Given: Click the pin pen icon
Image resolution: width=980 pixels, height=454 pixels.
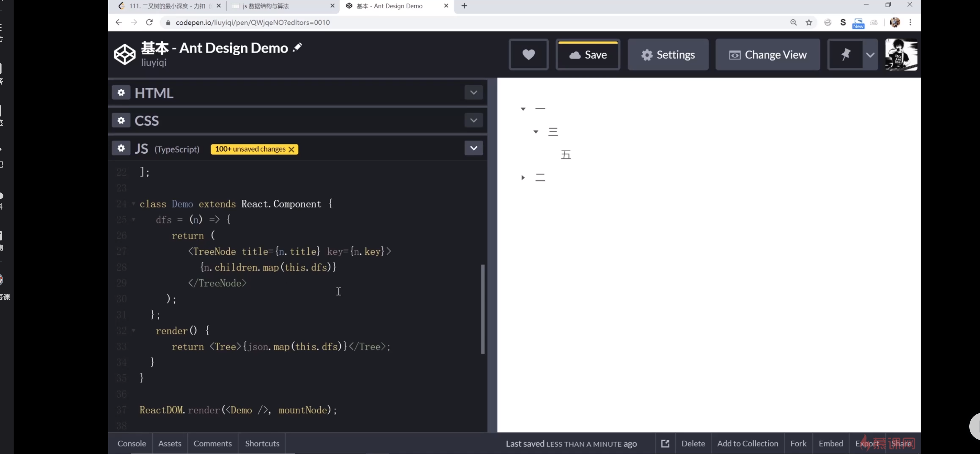Looking at the screenshot, I should (x=845, y=55).
